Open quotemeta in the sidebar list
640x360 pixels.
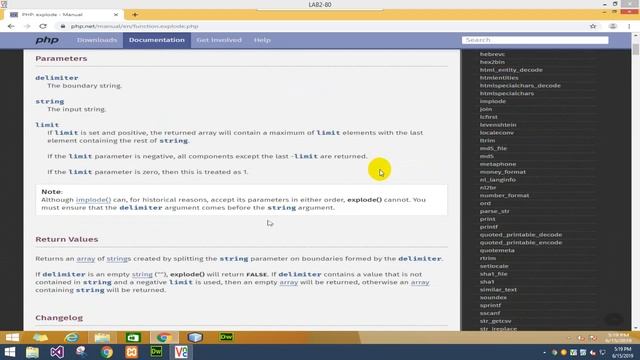point(497,251)
